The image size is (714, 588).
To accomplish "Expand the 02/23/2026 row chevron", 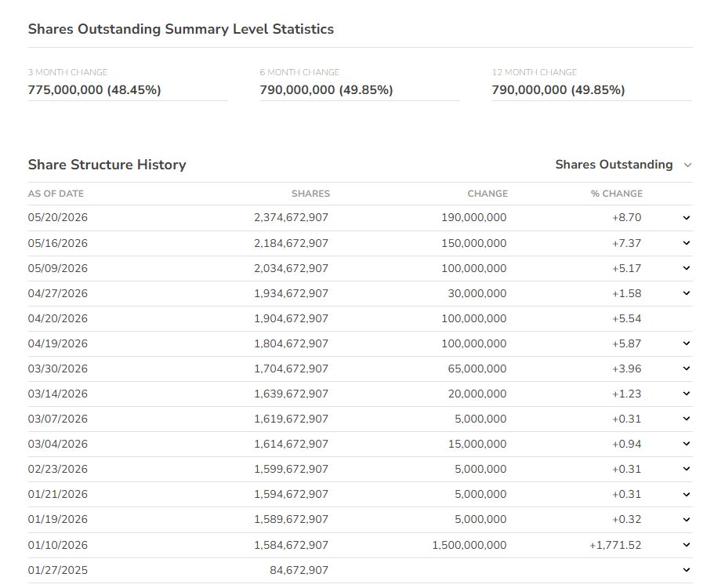I will (x=687, y=468).
